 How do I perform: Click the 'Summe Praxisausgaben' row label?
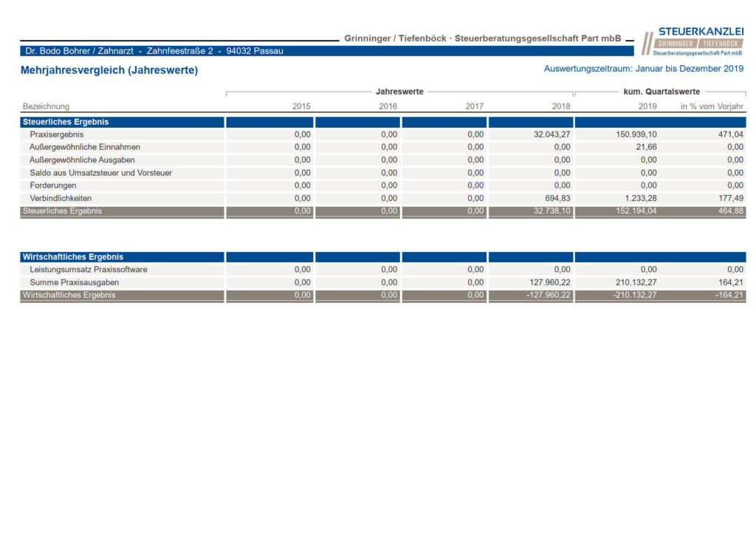coord(75,282)
